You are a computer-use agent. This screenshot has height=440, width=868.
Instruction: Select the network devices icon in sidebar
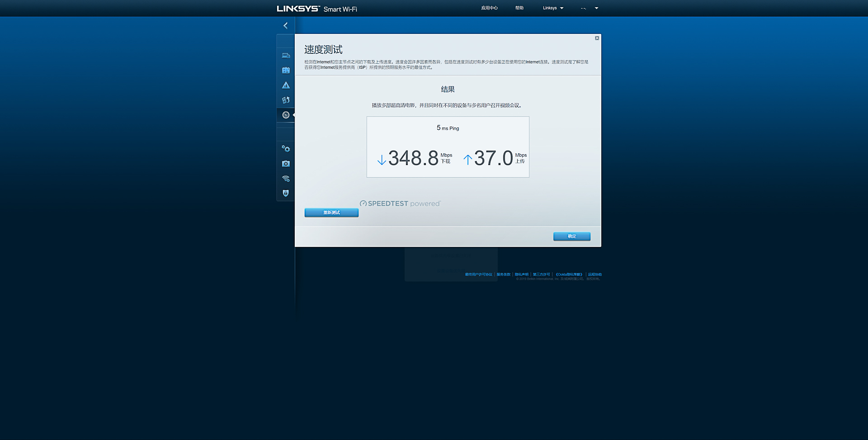coord(285,55)
